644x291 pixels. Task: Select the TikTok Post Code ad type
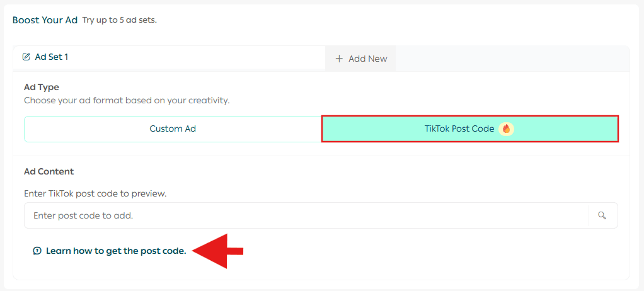coord(459,128)
